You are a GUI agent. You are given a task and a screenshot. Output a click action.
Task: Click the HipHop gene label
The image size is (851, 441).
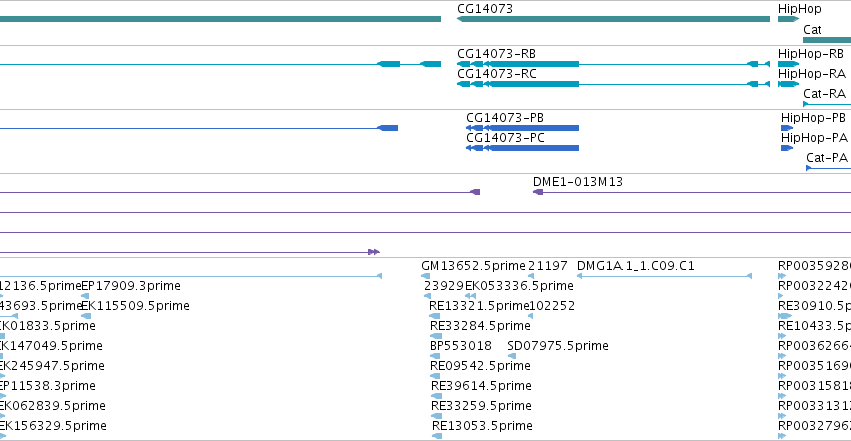point(799,9)
